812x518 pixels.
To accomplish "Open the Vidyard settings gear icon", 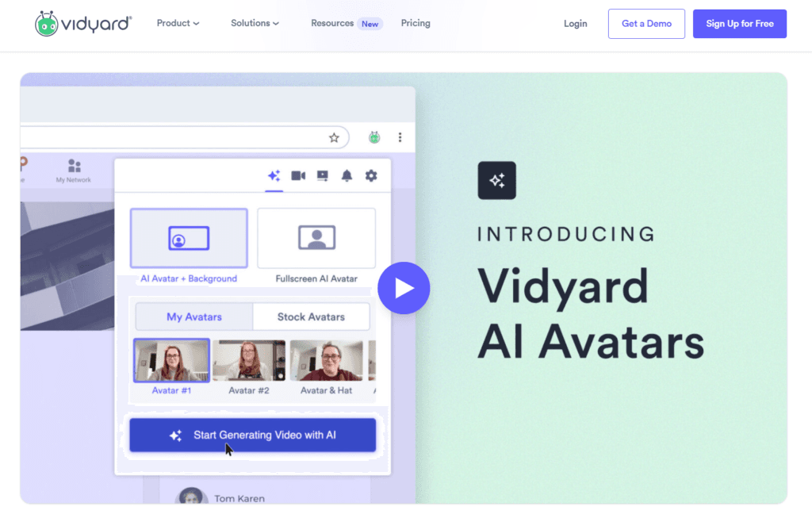I will tap(370, 176).
